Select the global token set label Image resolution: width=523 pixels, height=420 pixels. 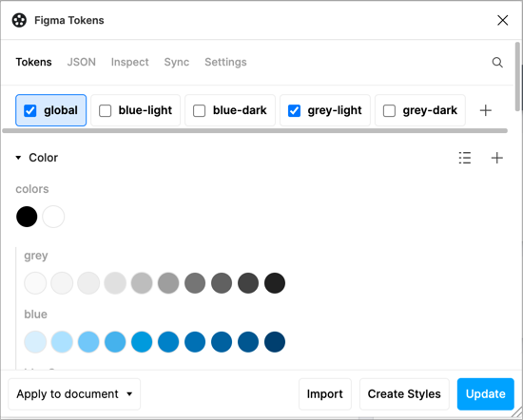pos(61,110)
